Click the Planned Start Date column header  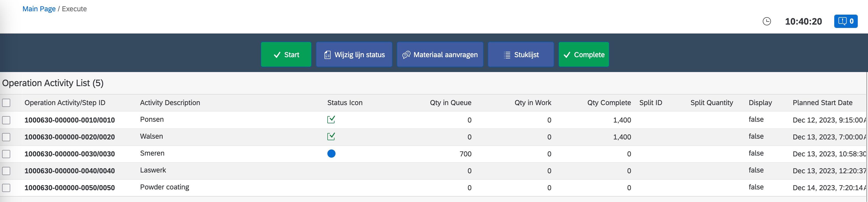pyautogui.click(x=822, y=103)
